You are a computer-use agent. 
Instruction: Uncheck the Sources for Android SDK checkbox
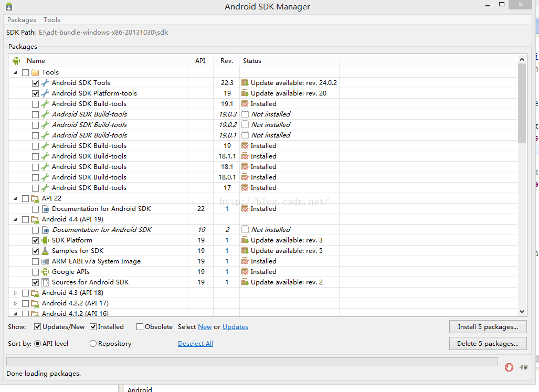pyautogui.click(x=35, y=282)
